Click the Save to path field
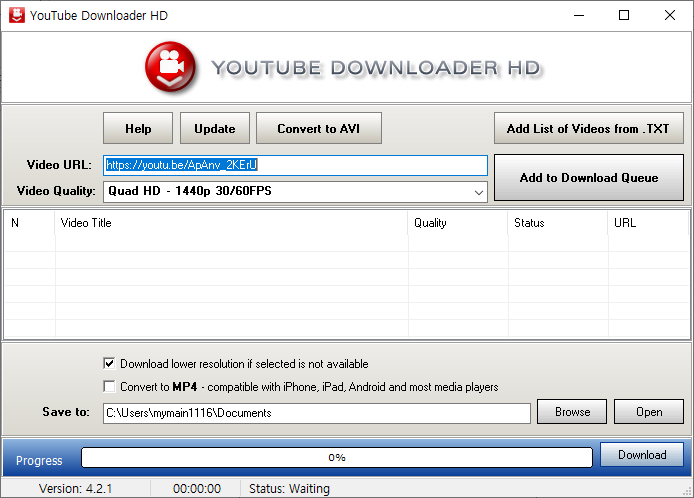The image size is (694, 498). (317, 413)
